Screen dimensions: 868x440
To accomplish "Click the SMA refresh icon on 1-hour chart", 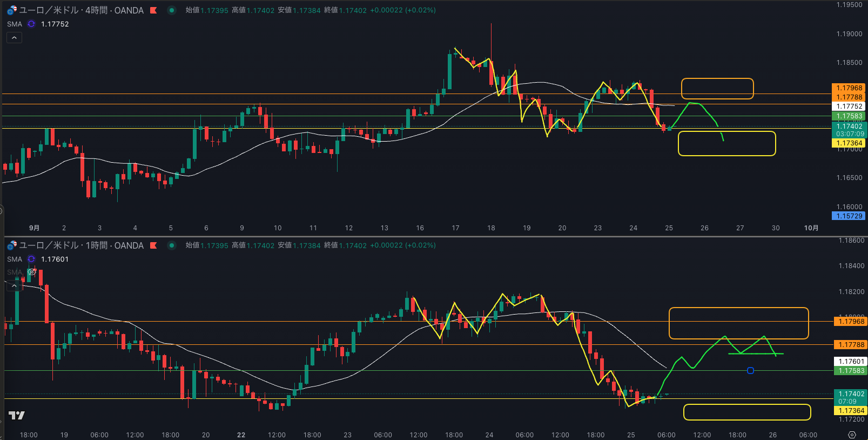I will (31, 259).
